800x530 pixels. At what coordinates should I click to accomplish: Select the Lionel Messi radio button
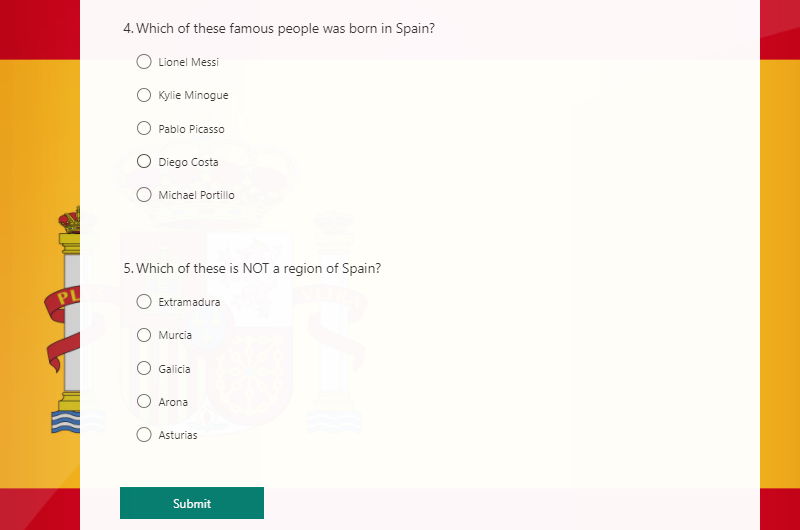[x=144, y=62]
